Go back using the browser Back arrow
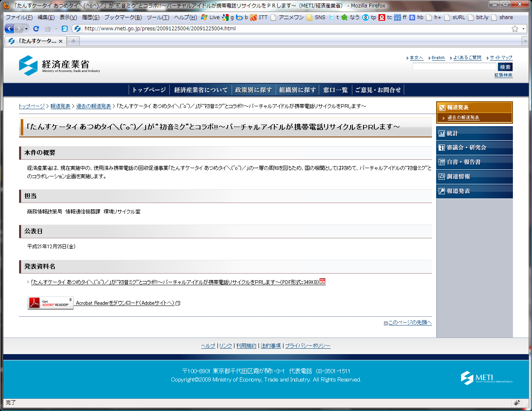532x411 pixels. click(9, 29)
